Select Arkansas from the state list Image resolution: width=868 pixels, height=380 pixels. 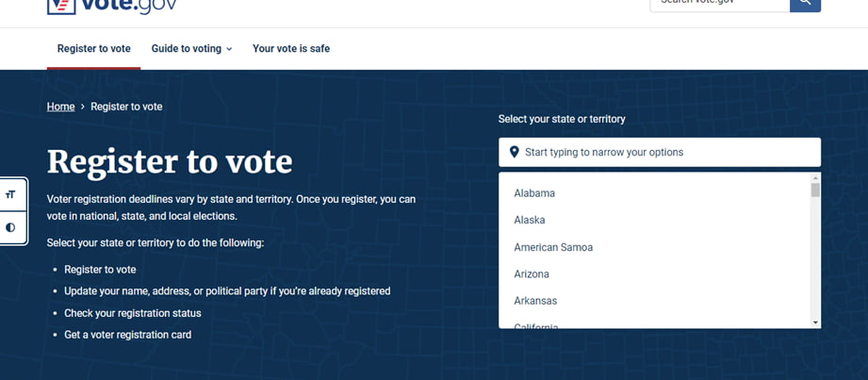tap(535, 301)
